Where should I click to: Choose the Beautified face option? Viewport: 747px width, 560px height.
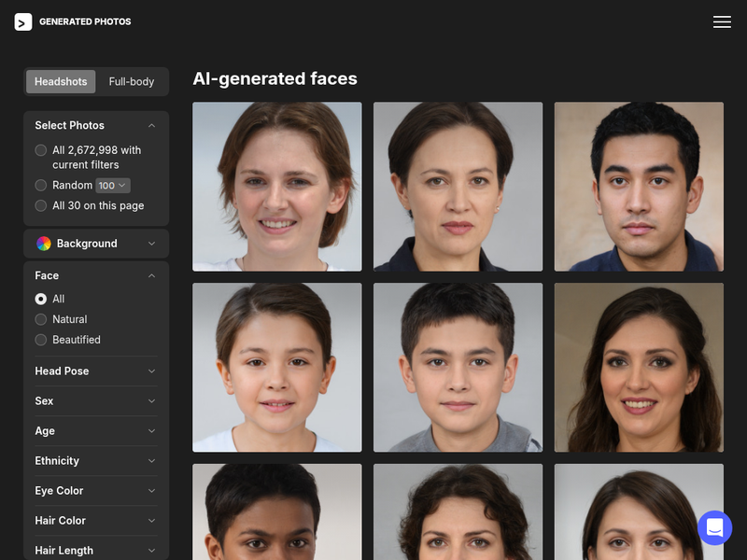[x=40, y=340]
